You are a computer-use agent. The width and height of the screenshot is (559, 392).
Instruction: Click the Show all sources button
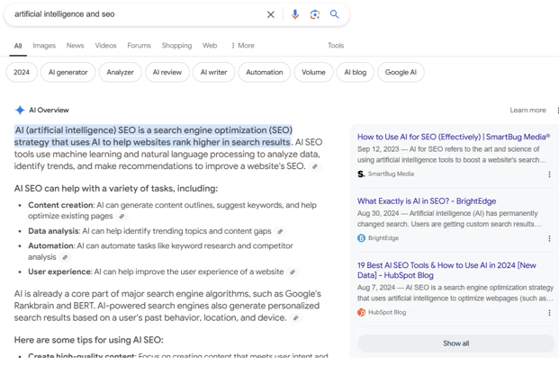click(x=456, y=343)
